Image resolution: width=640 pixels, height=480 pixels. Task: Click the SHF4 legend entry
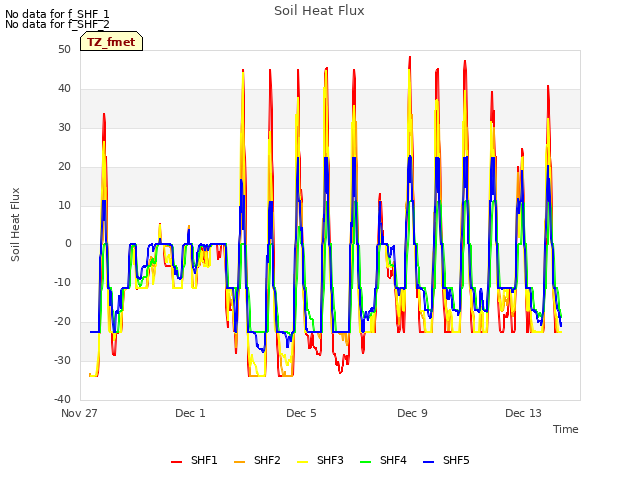coord(383,460)
